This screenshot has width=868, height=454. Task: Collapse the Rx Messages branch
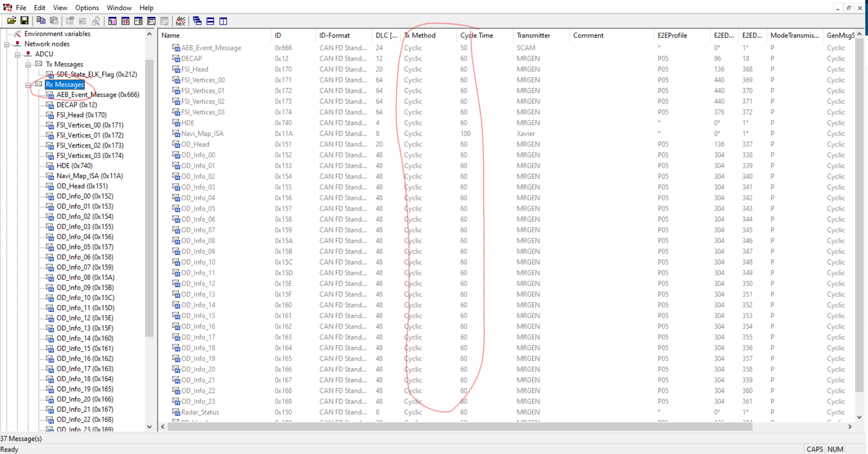(x=28, y=84)
